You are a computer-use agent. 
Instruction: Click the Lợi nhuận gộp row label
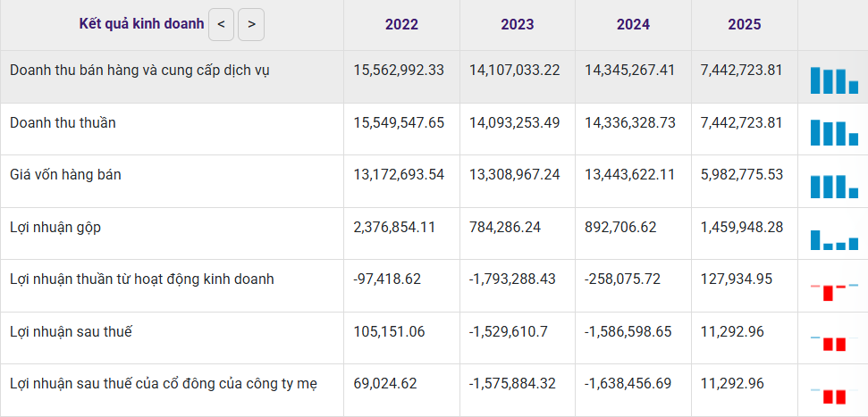point(55,228)
